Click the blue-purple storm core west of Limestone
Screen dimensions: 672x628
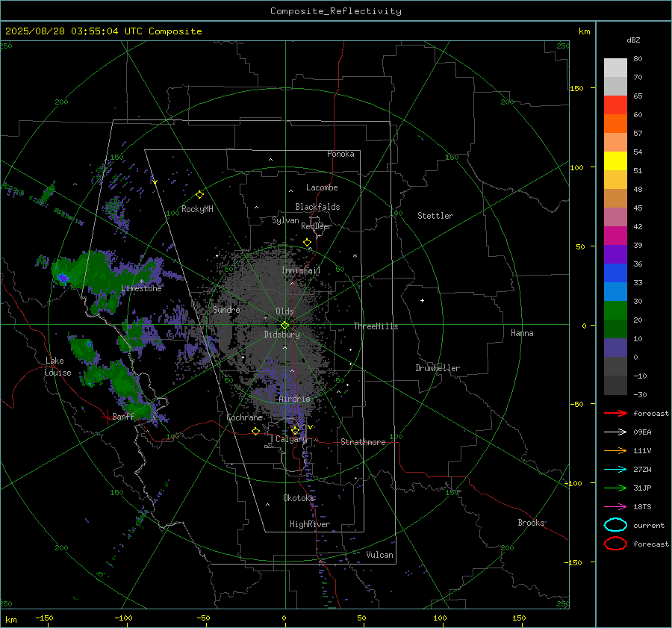63,278
